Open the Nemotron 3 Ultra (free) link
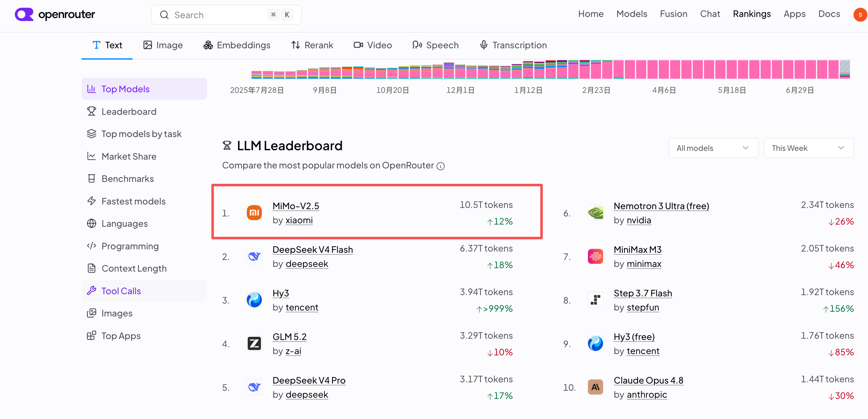Screen dimensions: 868x419 (x=661, y=206)
